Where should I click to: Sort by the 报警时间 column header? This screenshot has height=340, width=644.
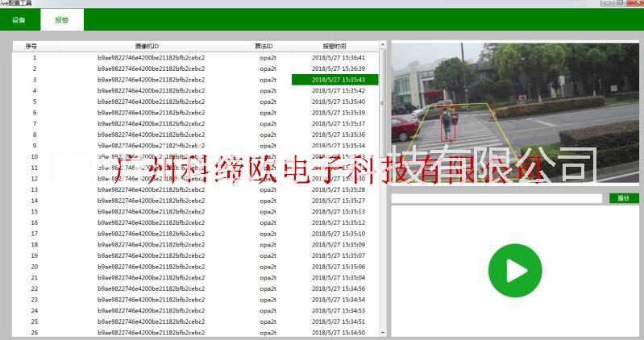334,46
